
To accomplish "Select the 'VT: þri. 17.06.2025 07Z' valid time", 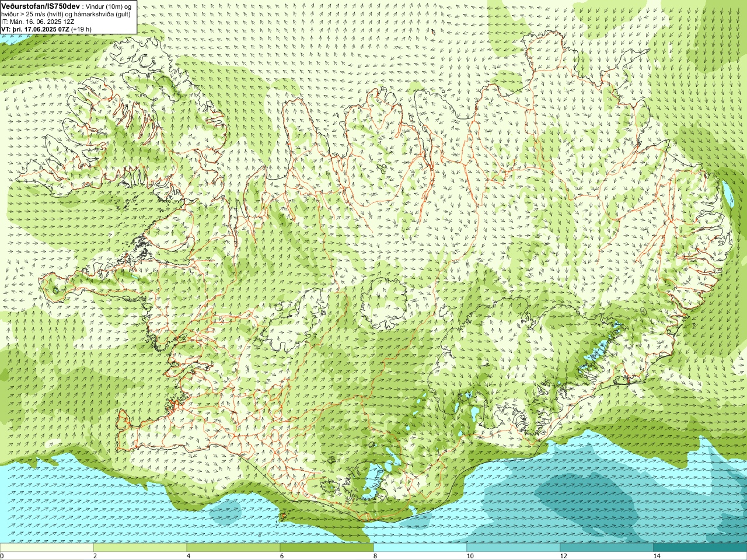I will 34,29.
